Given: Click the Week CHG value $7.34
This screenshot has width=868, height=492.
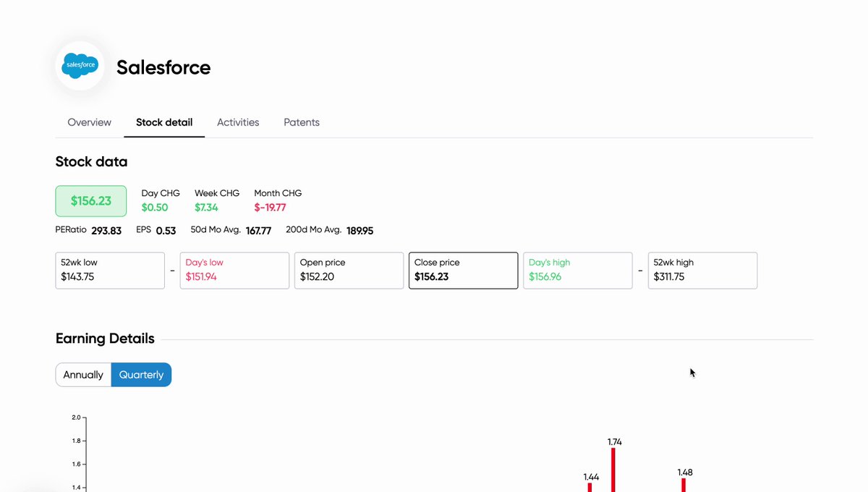Looking at the screenshot, I should click(x=206, y=208).
